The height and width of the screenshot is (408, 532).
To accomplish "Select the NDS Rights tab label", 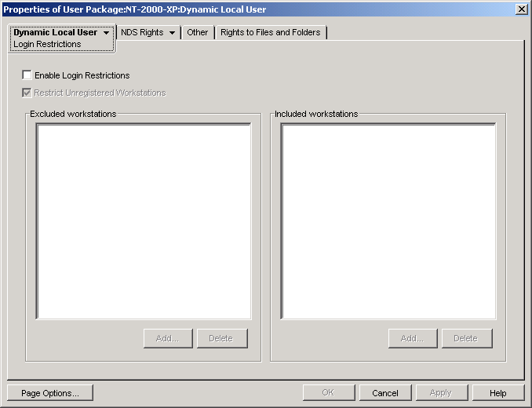I will click(142, 32).
